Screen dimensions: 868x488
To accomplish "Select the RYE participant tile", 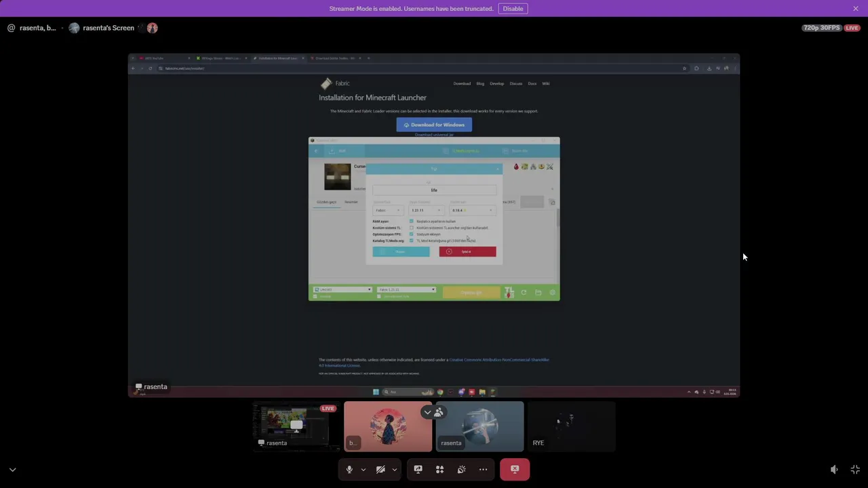I will click(572, 426).
